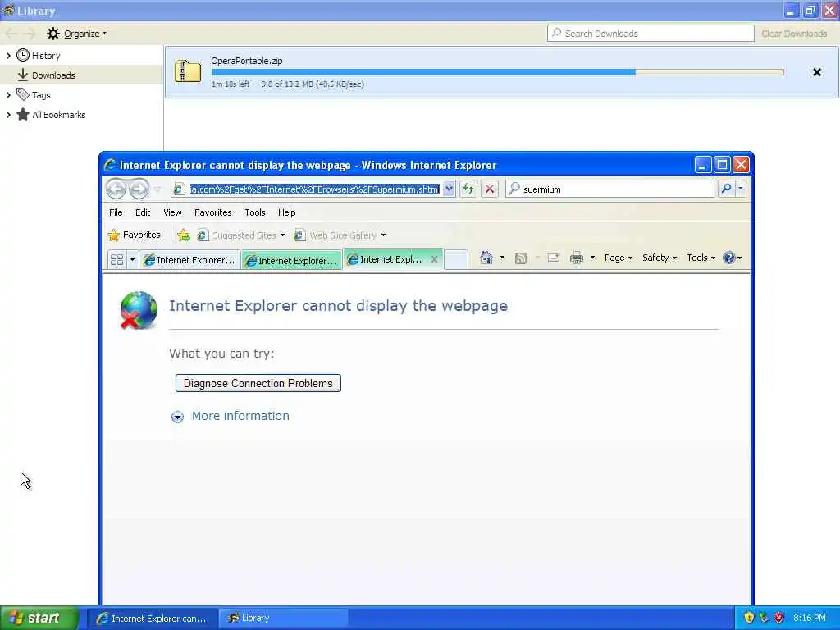Click the Favorites star button
Viewport: 840px width, 630px height.
coord(134,235)
